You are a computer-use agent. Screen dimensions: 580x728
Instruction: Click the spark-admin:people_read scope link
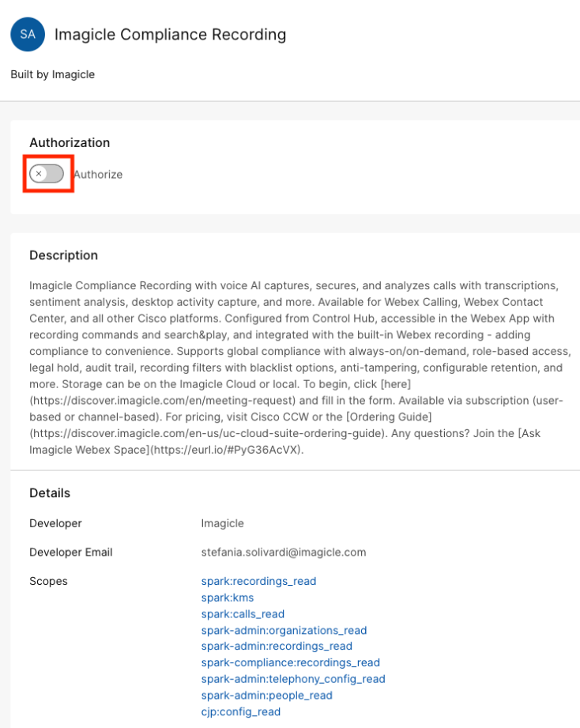pos(266,696)
